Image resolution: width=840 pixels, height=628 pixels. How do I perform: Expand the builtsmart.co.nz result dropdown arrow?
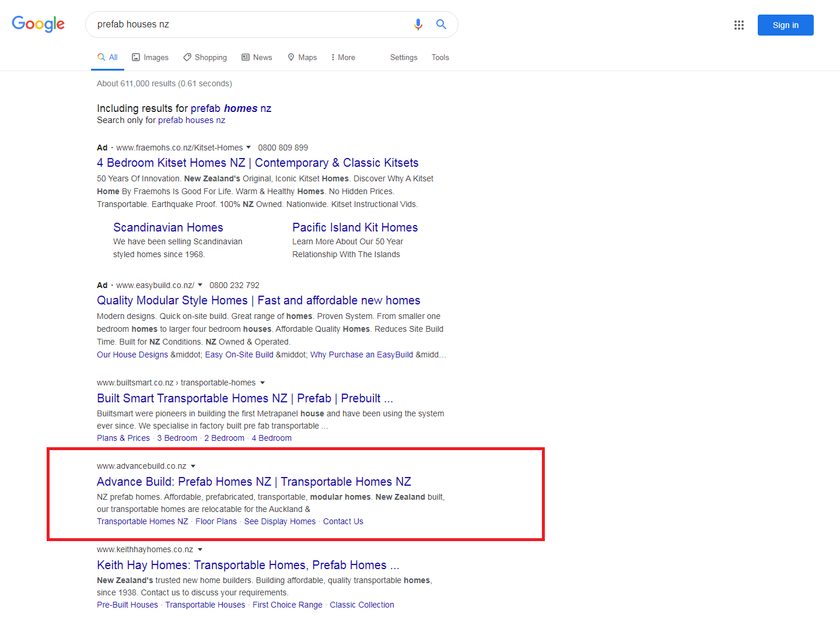[262, 383]
